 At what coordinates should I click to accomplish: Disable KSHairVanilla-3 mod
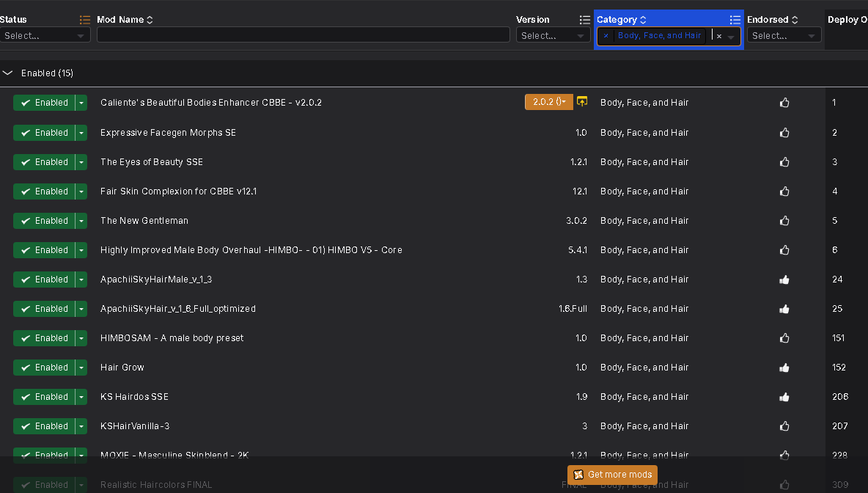click(x=44, y=426)
